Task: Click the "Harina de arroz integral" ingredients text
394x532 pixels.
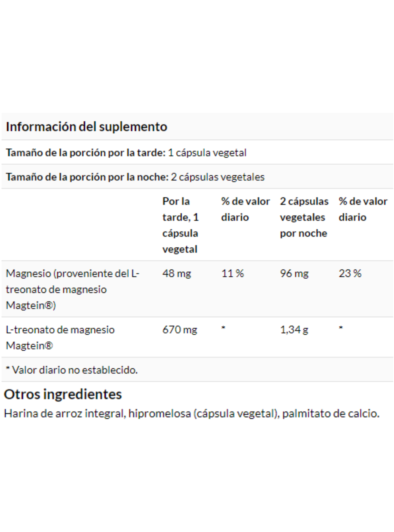Action: [x=65, y=414]
